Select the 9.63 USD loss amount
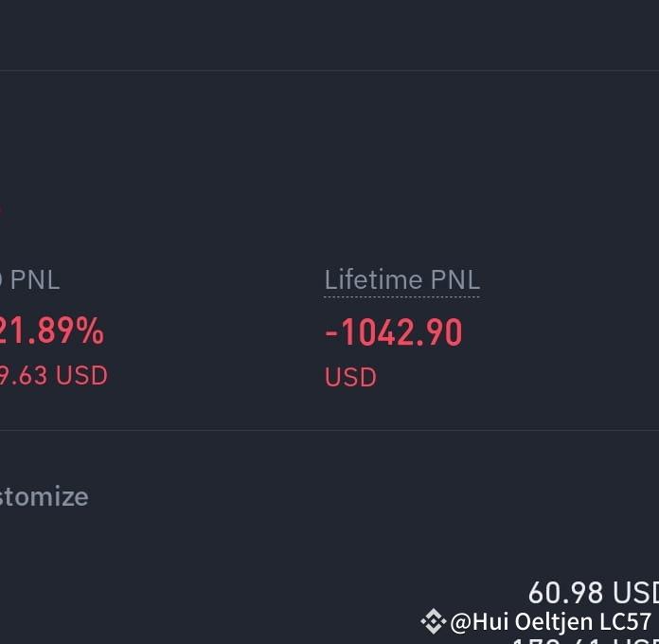 [53, 375]
